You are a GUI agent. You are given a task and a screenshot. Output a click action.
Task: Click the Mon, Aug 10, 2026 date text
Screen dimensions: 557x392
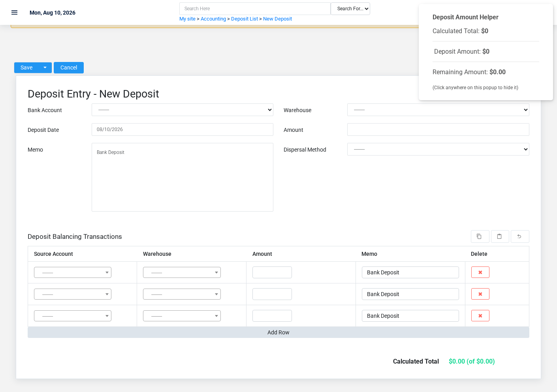point(53,13)
